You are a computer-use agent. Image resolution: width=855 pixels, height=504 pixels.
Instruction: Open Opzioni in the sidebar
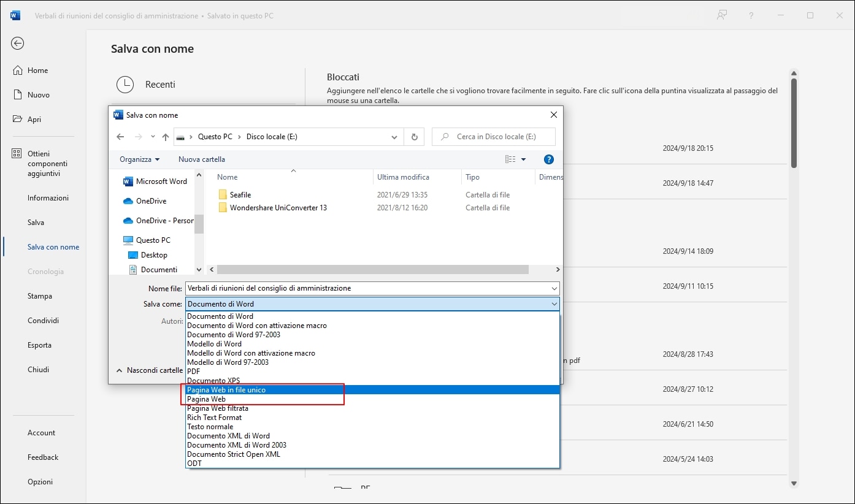(40, 482)
